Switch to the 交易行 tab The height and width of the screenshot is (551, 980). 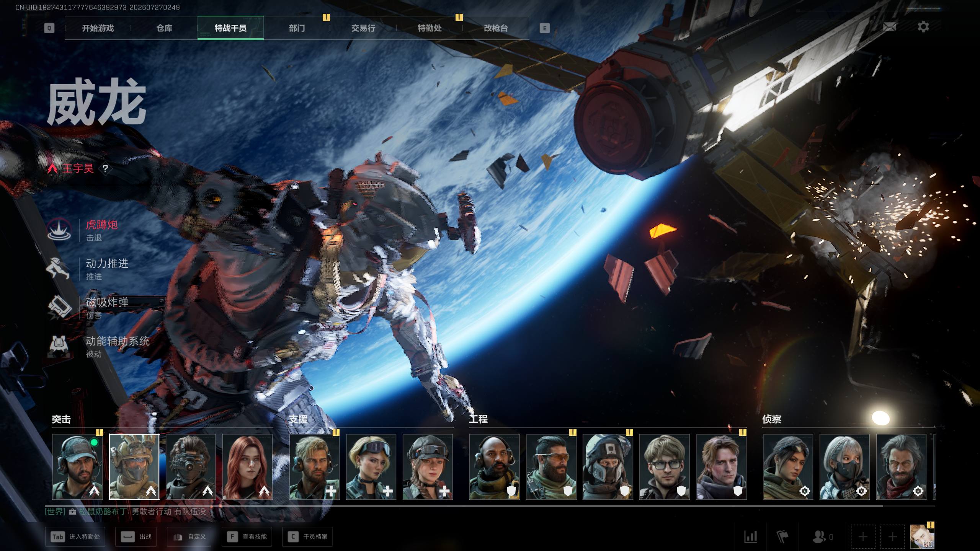[x=363, y=28]
